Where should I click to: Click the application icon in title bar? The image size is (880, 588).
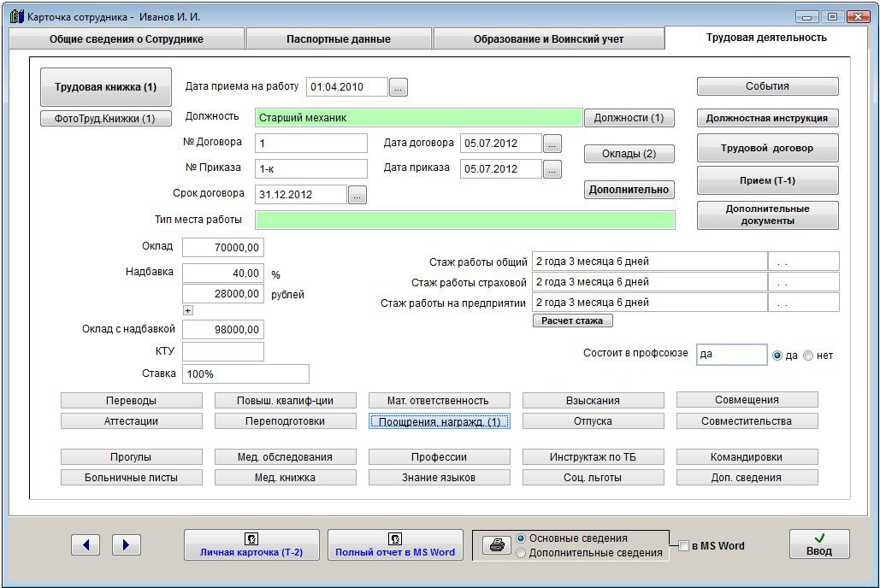(x=15, y=16)
